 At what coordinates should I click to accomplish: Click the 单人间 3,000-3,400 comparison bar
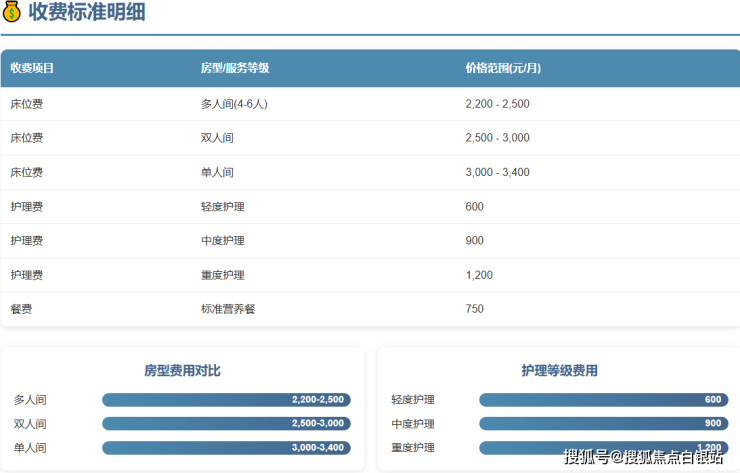[x=226, y=448]
